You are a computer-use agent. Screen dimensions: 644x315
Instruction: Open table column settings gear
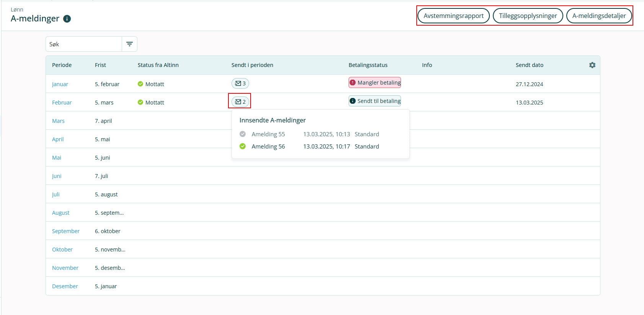click(592, 65)
